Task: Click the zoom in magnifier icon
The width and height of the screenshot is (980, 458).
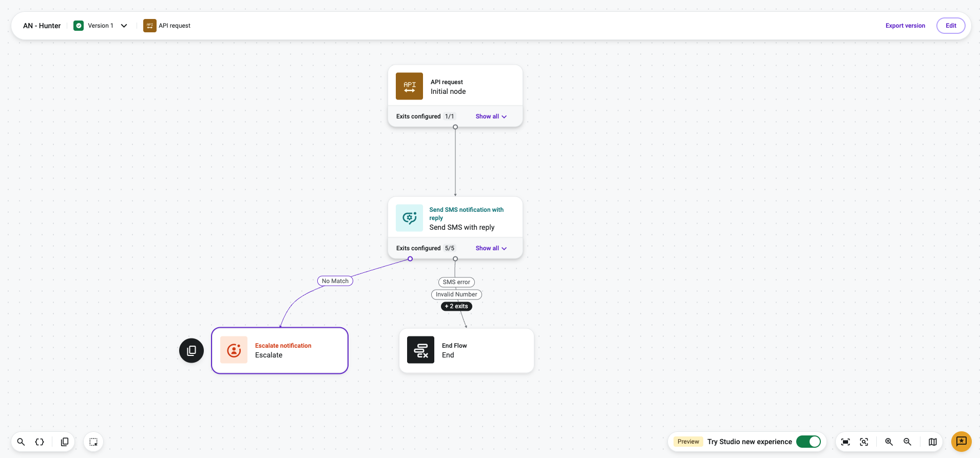Action: click(x=889, y=442)
